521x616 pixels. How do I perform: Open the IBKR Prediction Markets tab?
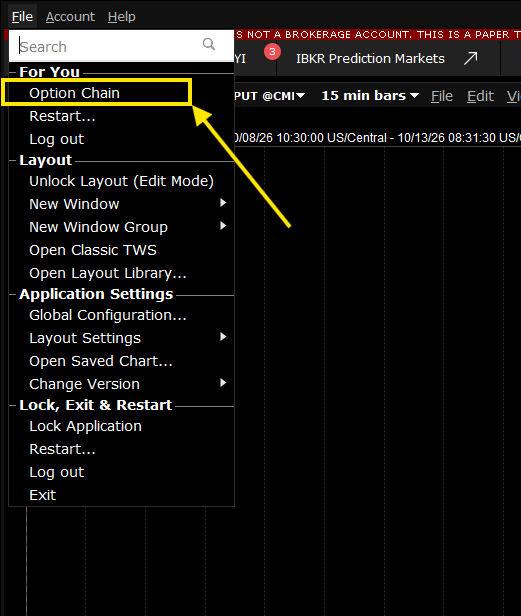tap(370, 59)
